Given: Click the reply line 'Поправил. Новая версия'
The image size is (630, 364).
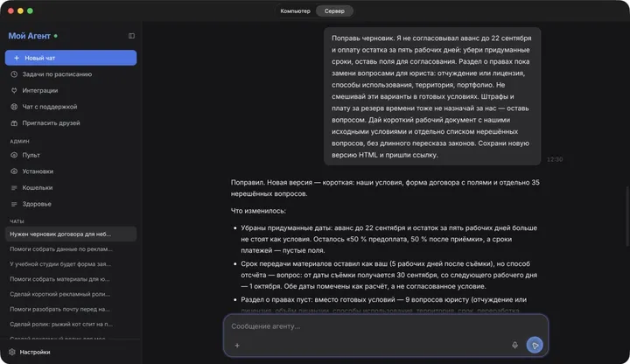Looking at the screenshot, I should tap(385, 188).
